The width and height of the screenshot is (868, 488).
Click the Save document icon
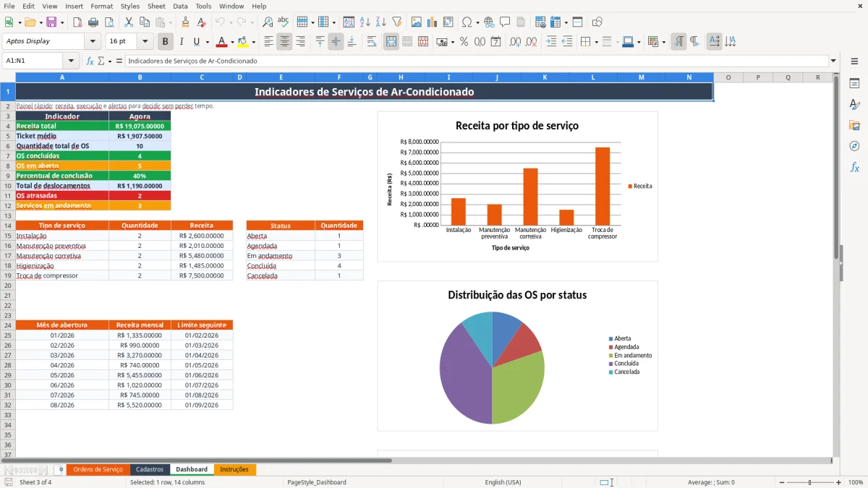[51, 22]
